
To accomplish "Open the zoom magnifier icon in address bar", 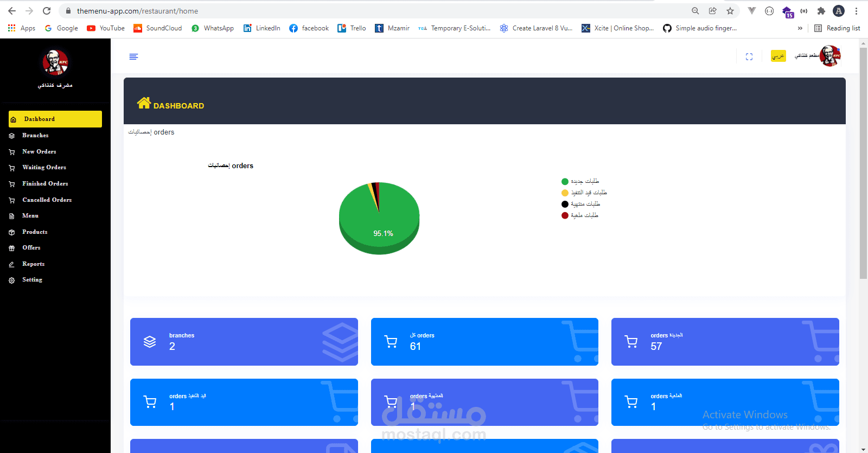I will (x=695, y=11).
